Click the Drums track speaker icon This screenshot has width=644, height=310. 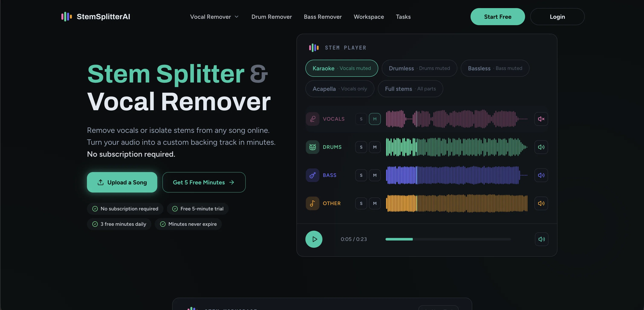pyautogui.click(x=541, y=147)
